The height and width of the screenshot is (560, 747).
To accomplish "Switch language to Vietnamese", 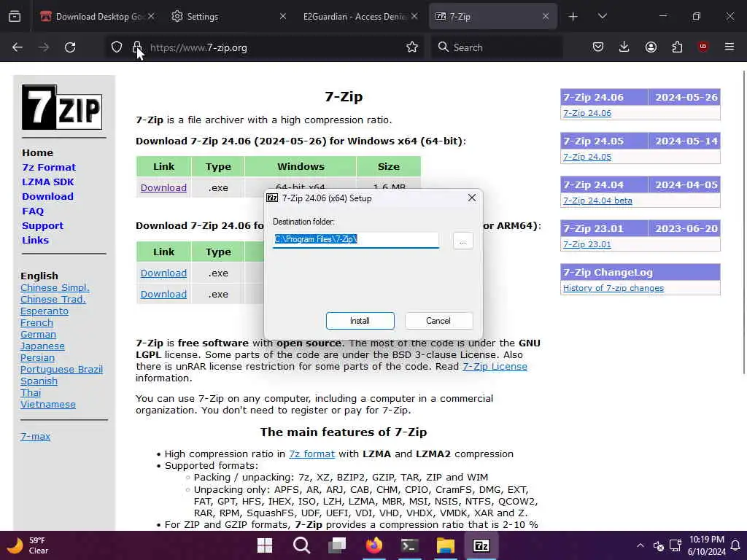I will [48, 404].
